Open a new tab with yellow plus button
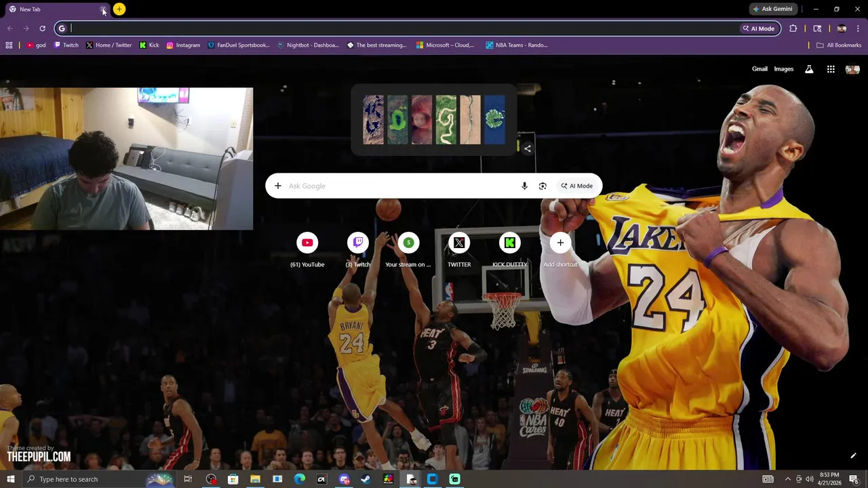The image size is (868, 488). (119, 9)
